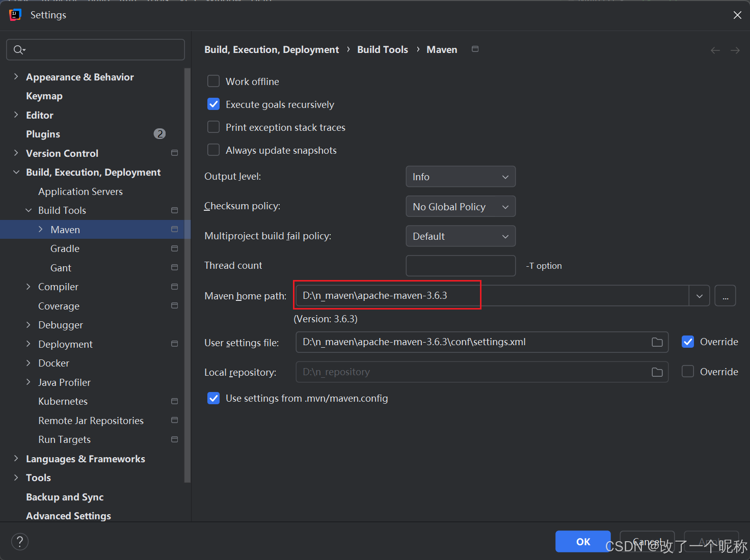The width and height of the screenshot is (750, 560).
Task: Click Build, Execution, Deployment breadcrumb
Action: coord(272,49)
